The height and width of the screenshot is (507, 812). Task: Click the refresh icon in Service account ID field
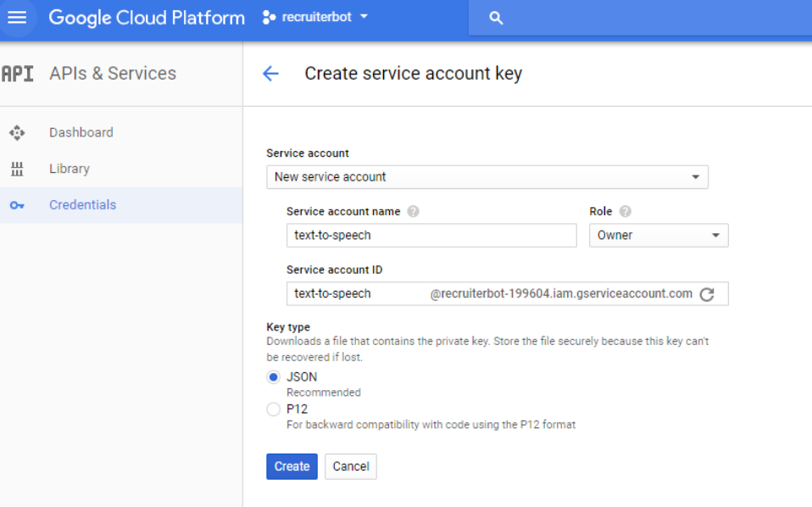pyautogui.click(x=707, y=294)
